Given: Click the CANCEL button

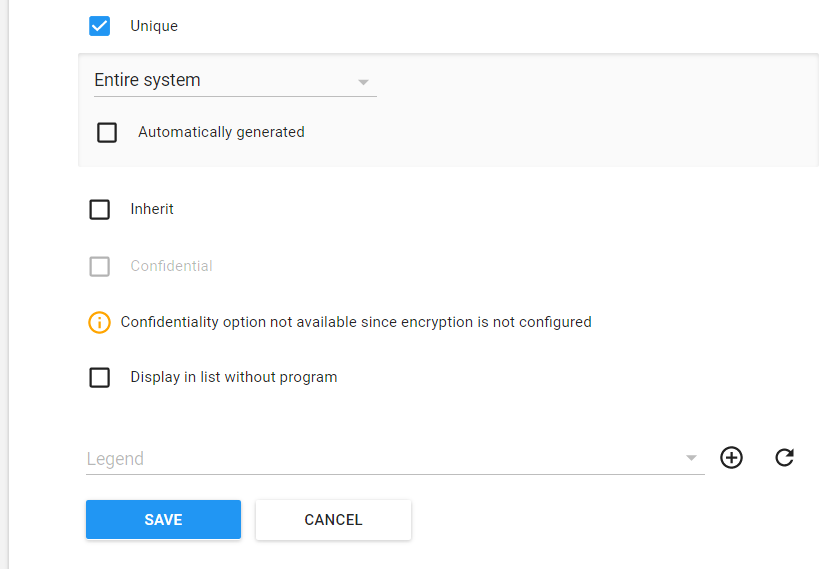Looking at the screenshot, I should pos(333,520).
